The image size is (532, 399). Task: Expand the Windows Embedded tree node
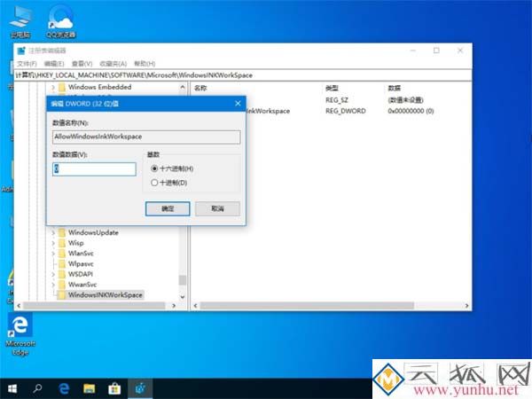point(53,87)
